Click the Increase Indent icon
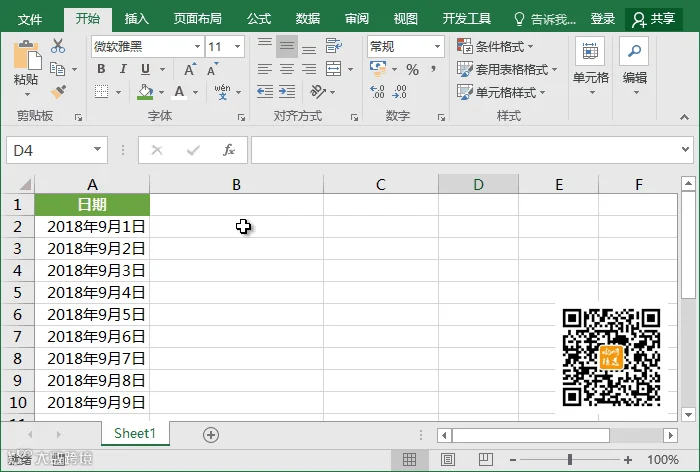Image resolution: width=700 pixels, height=472 pixels. [287, 92]
